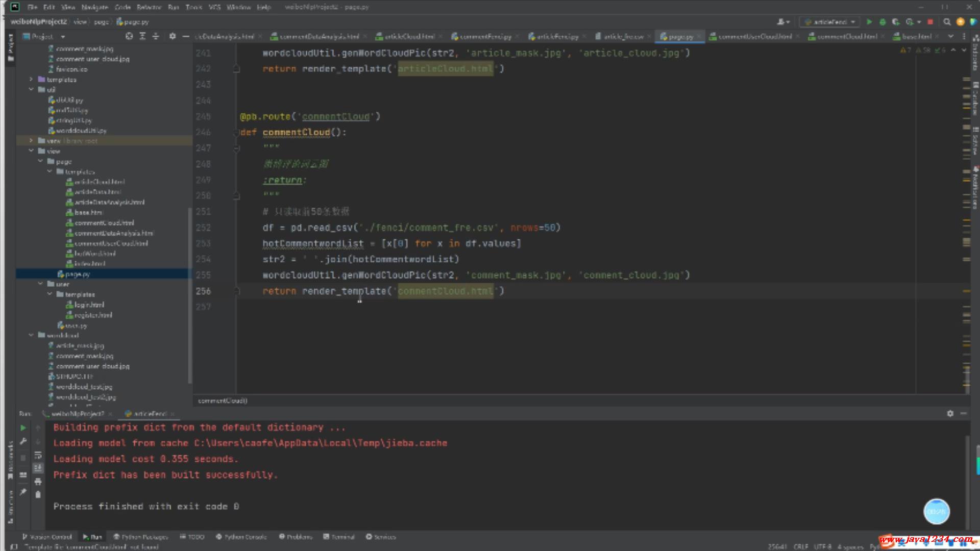Viewport: 980px width, 551px height.
Task: Open Search Everywhere magnifier icon
Action: click(x=947, y=22)
